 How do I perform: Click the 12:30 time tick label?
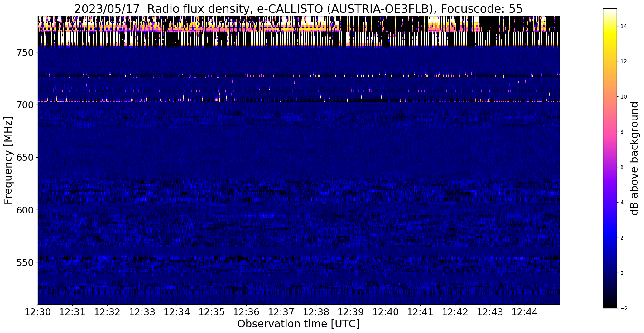(38, 312)
